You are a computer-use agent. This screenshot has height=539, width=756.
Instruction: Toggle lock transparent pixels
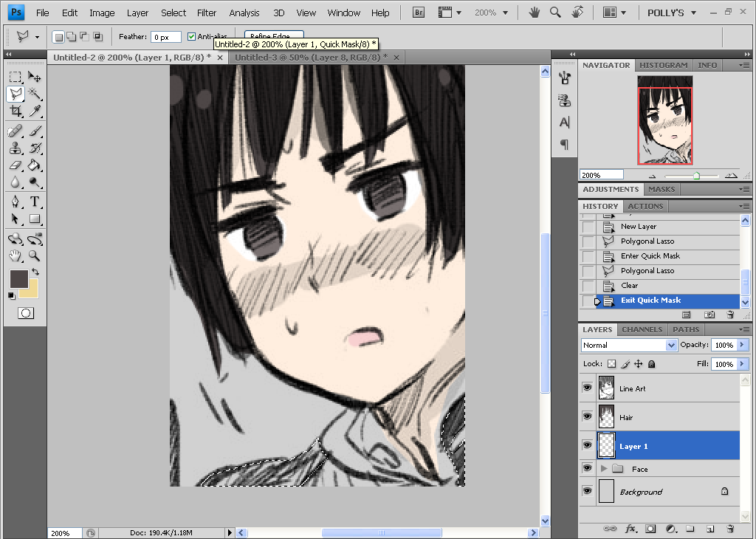coord(611,364)
